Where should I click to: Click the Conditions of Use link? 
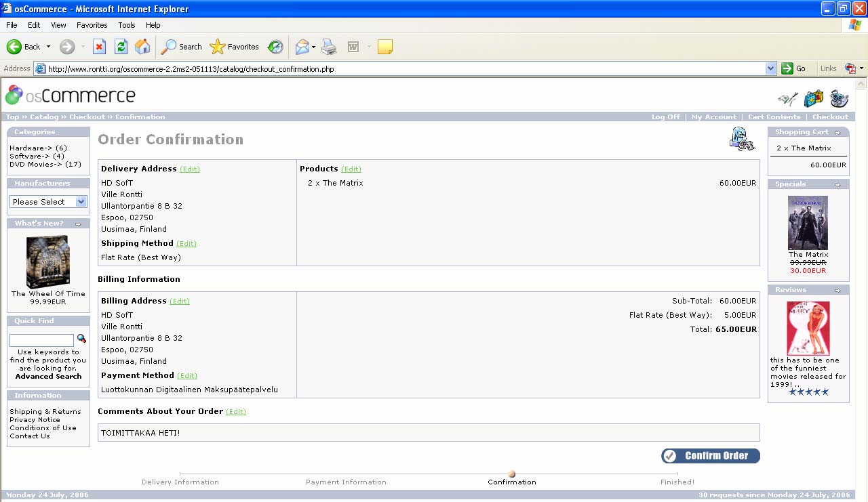pyautogui.click(x=43, y=428)
